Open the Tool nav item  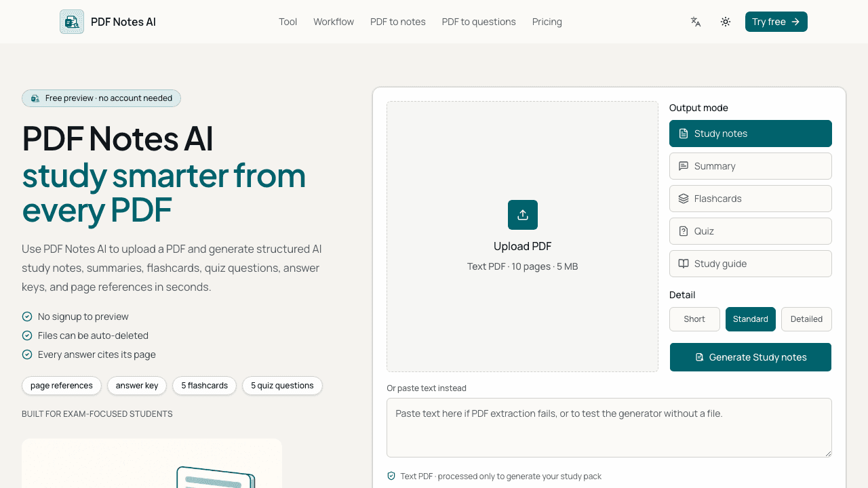point(288,22)
